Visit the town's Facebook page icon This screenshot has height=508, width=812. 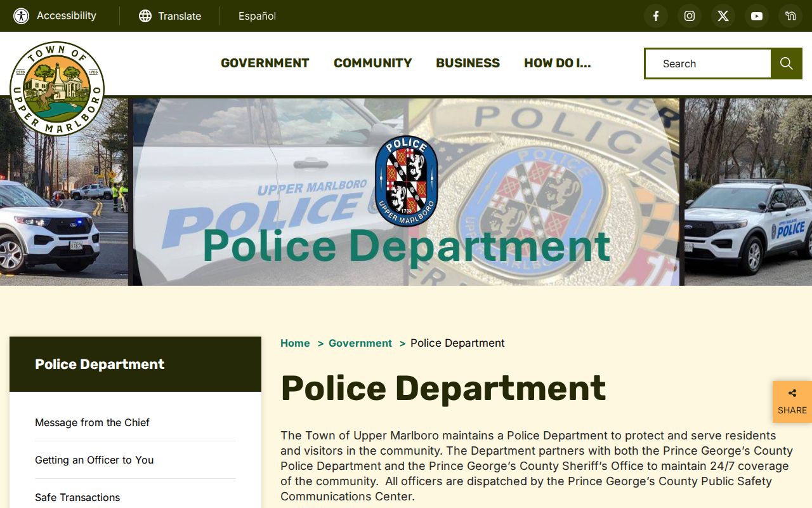[x=656, y=16]
